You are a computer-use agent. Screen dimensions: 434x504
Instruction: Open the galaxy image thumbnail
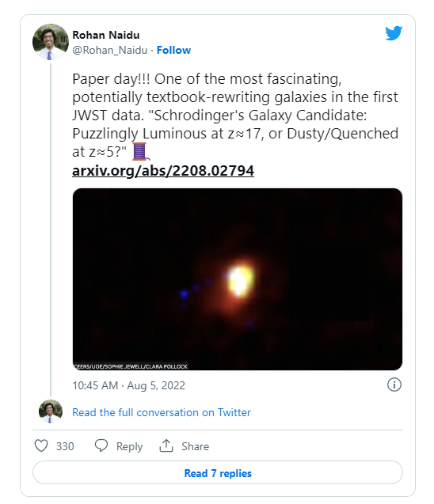(238, 279)
